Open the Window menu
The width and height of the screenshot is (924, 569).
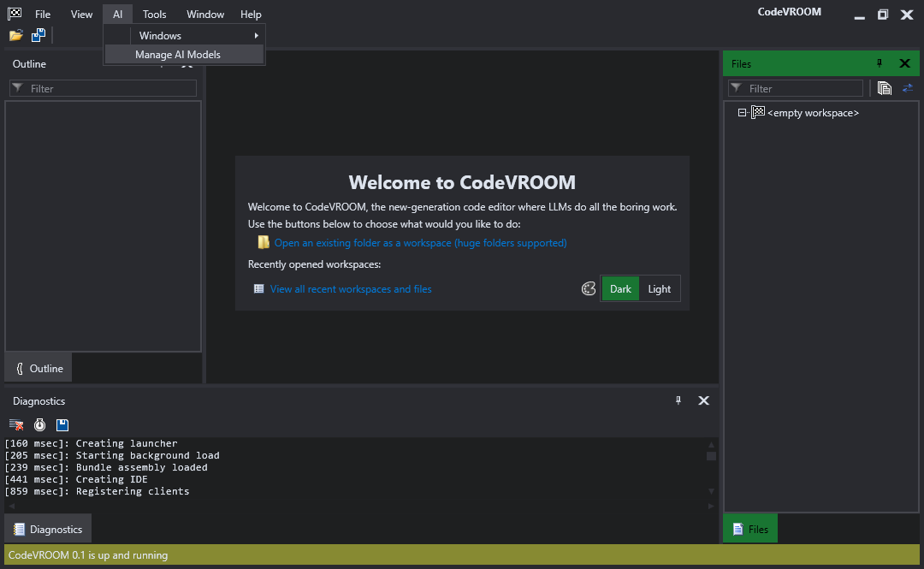pyautogui.click(x=205, y=15)
